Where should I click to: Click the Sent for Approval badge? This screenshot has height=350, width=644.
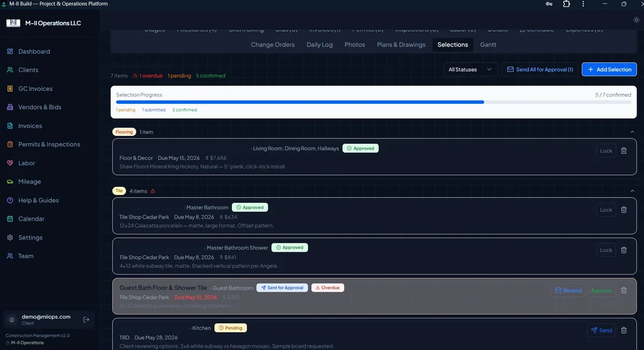pyautogui.click(x=282, y=288)
